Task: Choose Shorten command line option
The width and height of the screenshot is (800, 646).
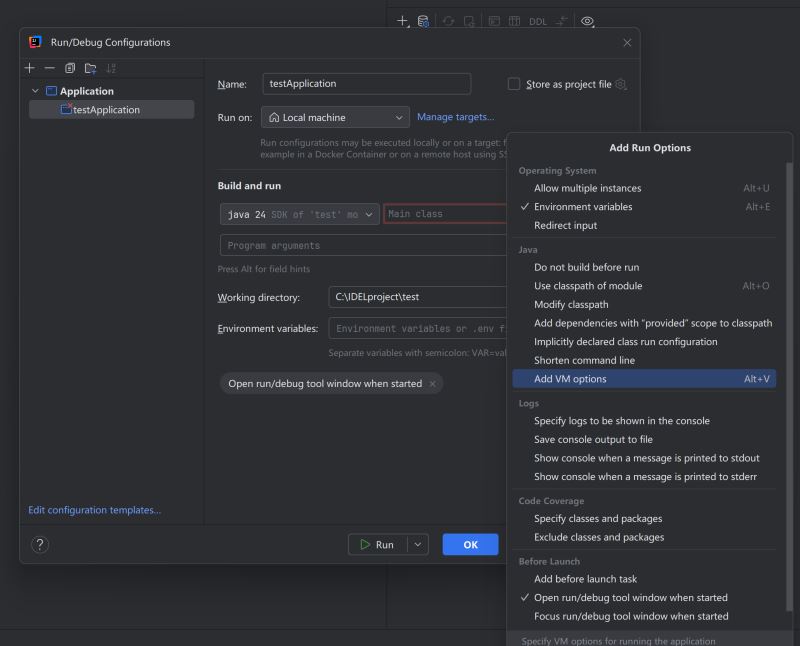Action: tap(584, 360)
